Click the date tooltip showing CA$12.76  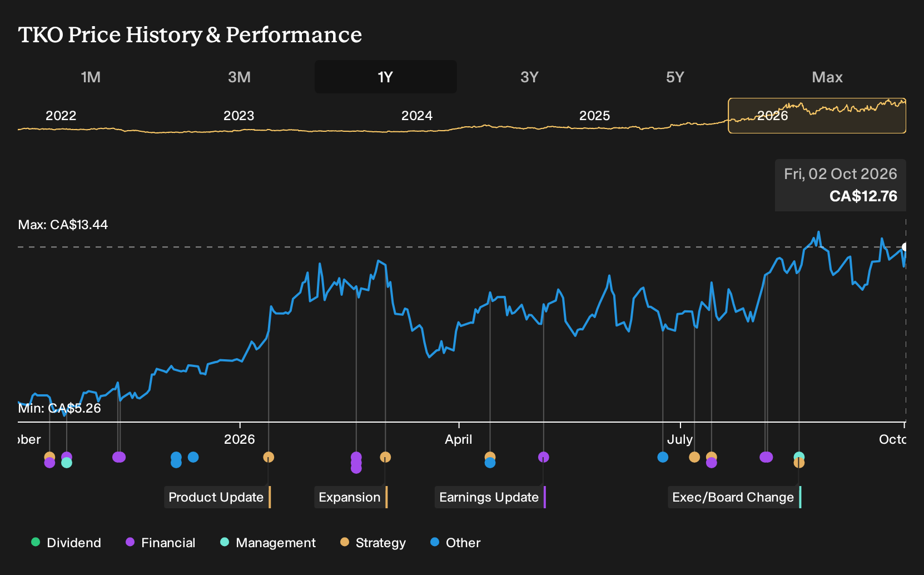coord(841,185)
